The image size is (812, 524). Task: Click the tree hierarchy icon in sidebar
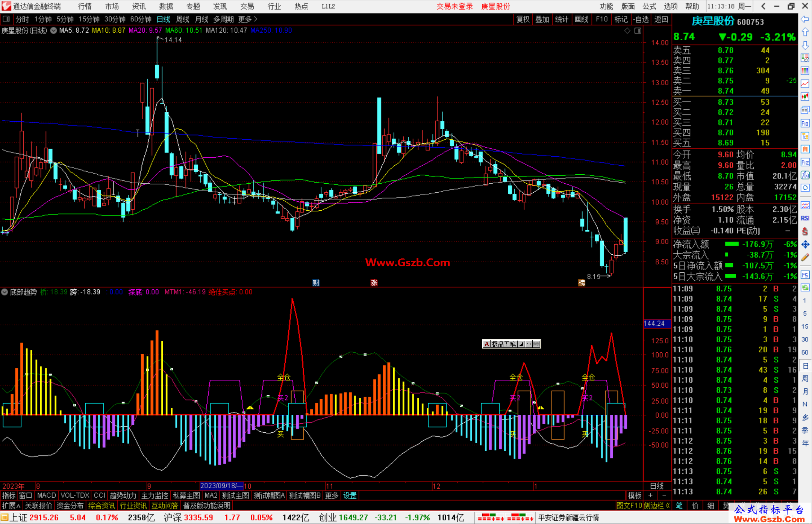pyautogui.click(x=805, y=136)
